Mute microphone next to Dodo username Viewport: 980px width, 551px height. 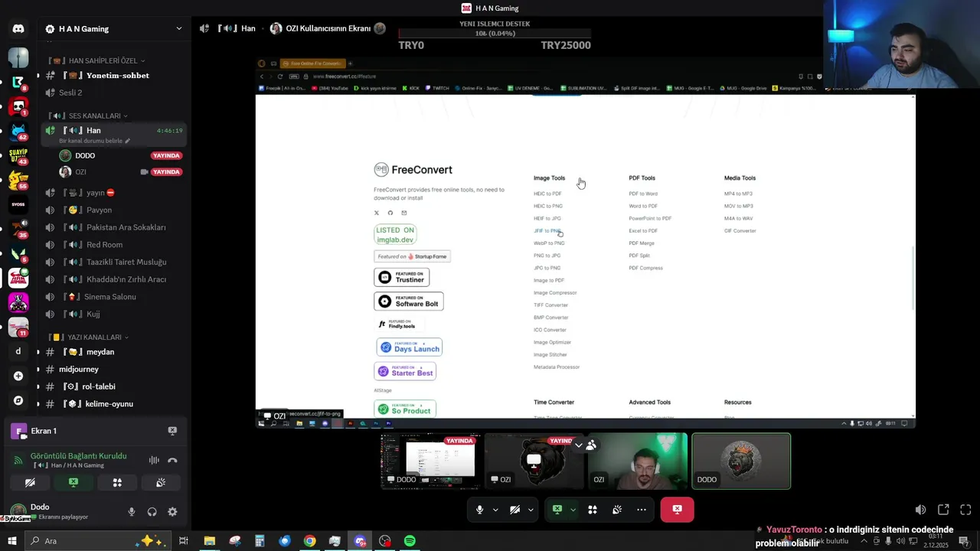[x=132, y=512]
